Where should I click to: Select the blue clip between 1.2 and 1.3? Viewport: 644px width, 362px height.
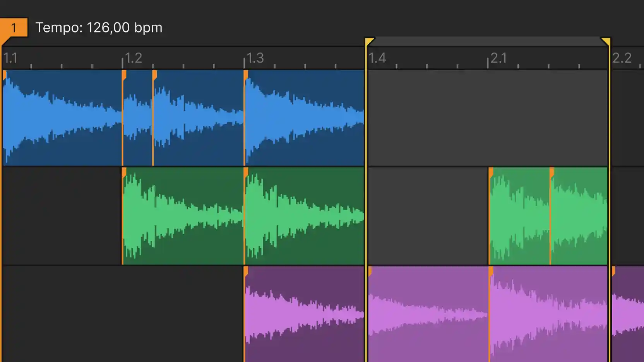[198, 118]
